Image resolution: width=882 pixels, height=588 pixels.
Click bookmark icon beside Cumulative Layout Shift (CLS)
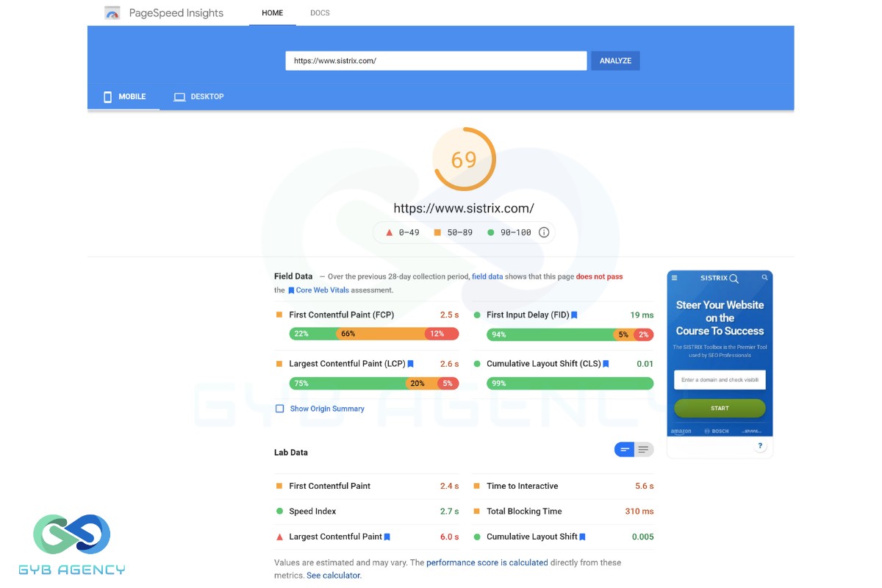606,364
